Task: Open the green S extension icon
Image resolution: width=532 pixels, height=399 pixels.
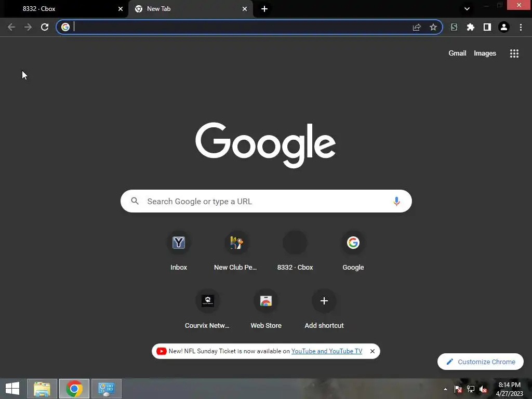Action: click(x=454, y=27)
